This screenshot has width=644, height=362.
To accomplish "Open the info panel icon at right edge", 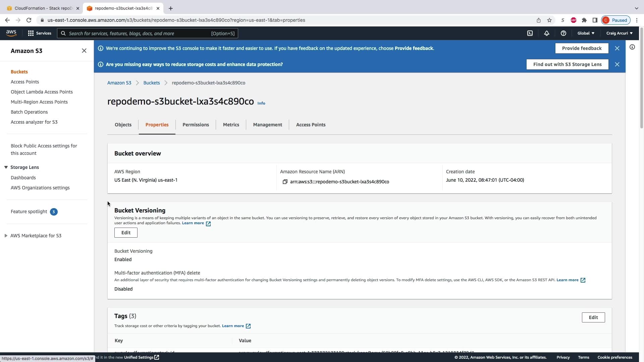I will [x=632, y=47].
